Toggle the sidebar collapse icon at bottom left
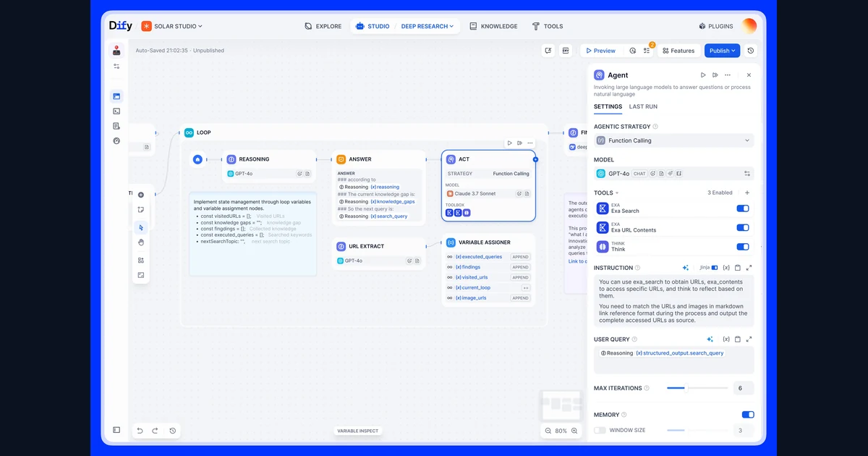The height and width of the screenshot is (456, 868). pyautogui.click(x=116, y=430)
